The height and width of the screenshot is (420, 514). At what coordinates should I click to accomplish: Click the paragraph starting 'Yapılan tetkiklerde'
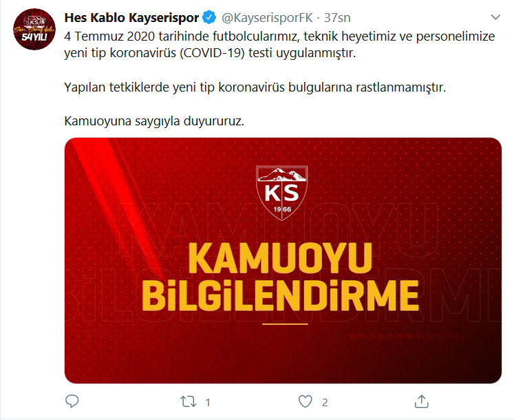click(x=255, y=87)
